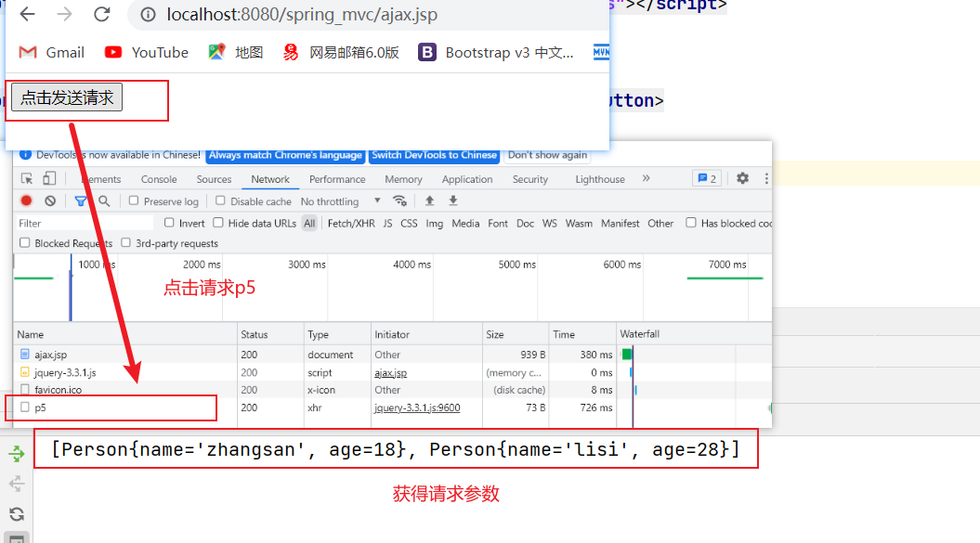Click Don't show again

(547, 155)
